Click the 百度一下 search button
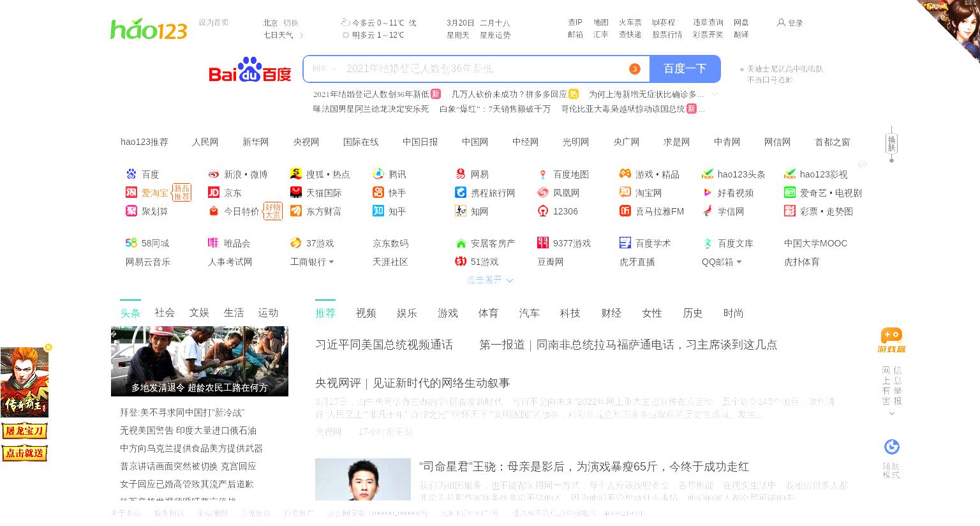Image resolution: width=980 pixels, height=526 pixels. (685, 68)
